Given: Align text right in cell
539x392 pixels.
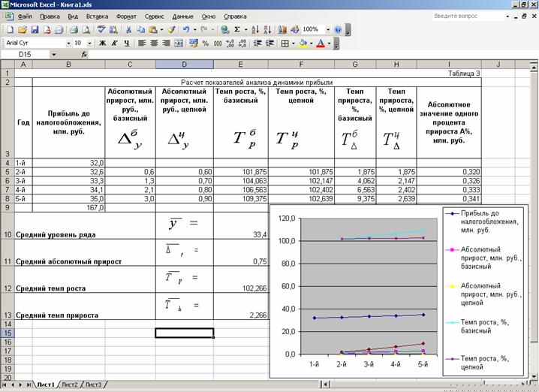Looking at the screenshot, I should pyautogui.click(x=167, y=44).
